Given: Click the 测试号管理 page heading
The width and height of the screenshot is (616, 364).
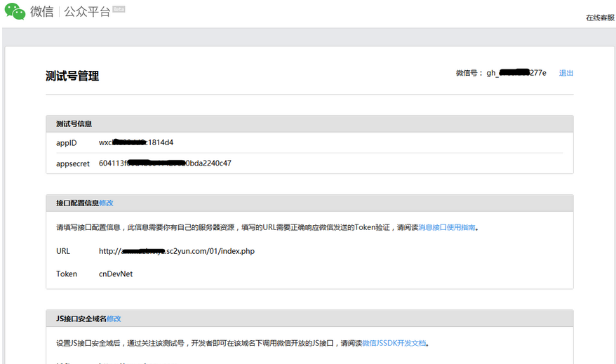Looking at the screenshot, I should tap(72, 76).
